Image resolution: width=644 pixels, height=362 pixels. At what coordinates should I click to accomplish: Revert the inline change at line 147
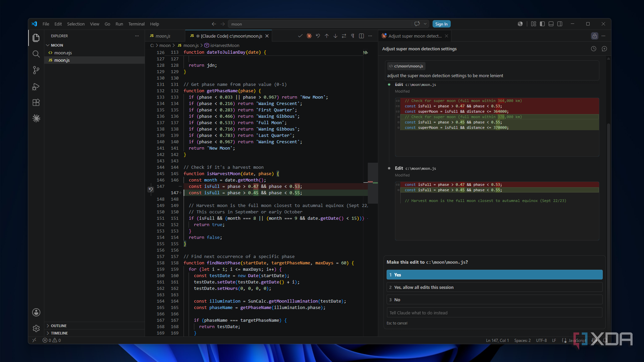151,190
